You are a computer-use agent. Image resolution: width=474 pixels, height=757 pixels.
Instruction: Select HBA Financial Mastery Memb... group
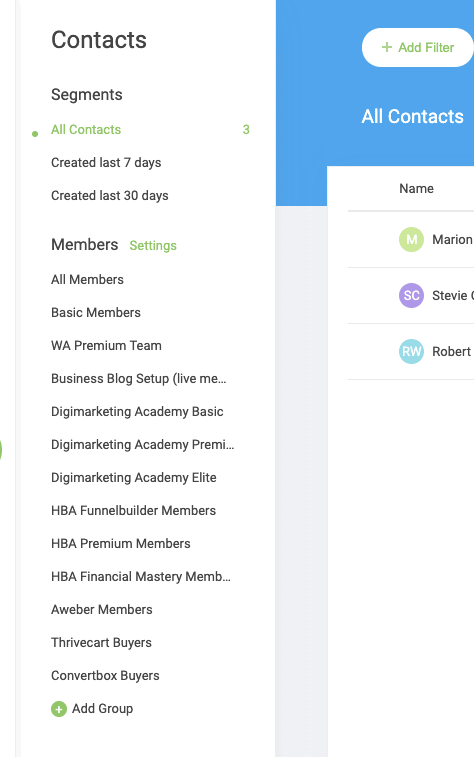pos(141,576)
